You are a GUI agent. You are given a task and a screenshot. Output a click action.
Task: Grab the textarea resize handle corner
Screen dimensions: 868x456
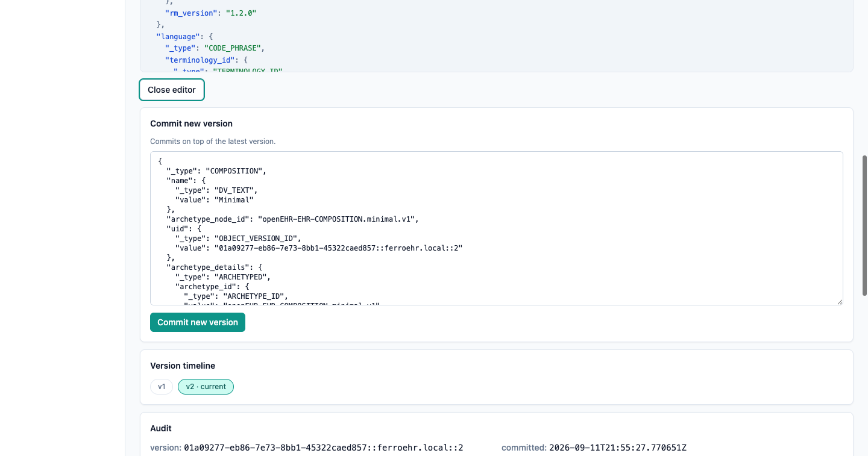838,301
